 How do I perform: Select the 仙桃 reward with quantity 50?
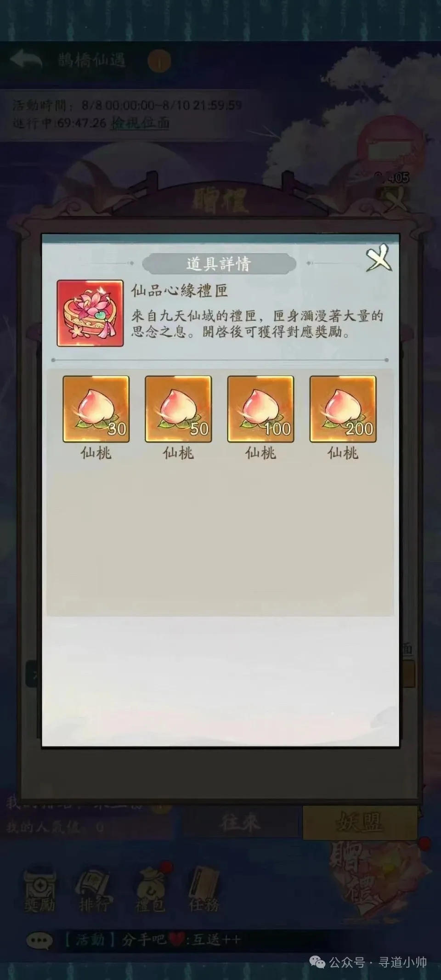click(178, 409)
